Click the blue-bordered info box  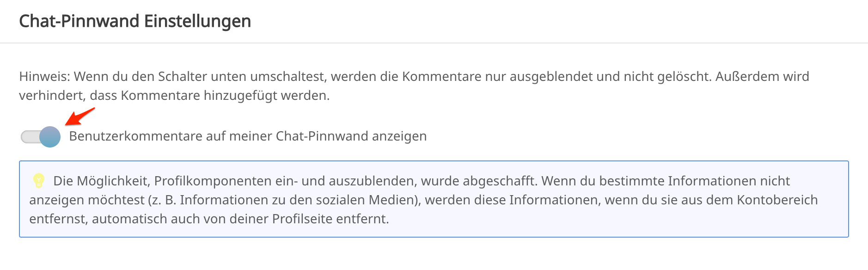[434, 199]
